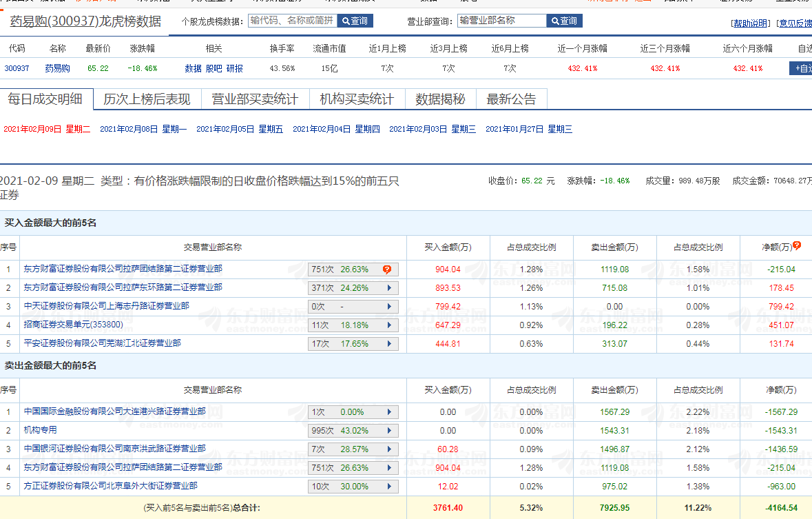Open 机构专用 link in sell table
This screenshot has height=519, width=812.
click(x=40, y=430)
